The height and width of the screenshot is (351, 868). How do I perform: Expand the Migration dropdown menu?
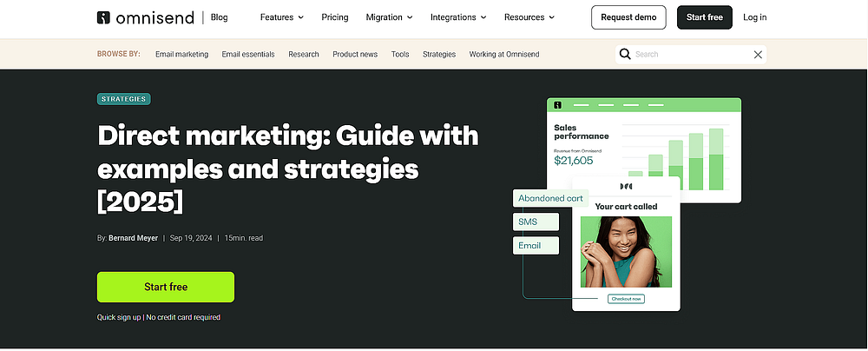(x=389, y=17)
